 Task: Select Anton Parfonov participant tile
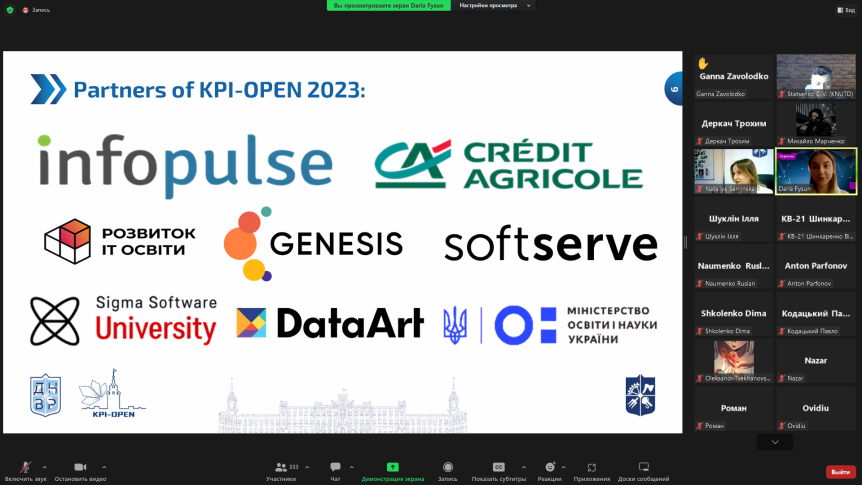tap(816, 266)
